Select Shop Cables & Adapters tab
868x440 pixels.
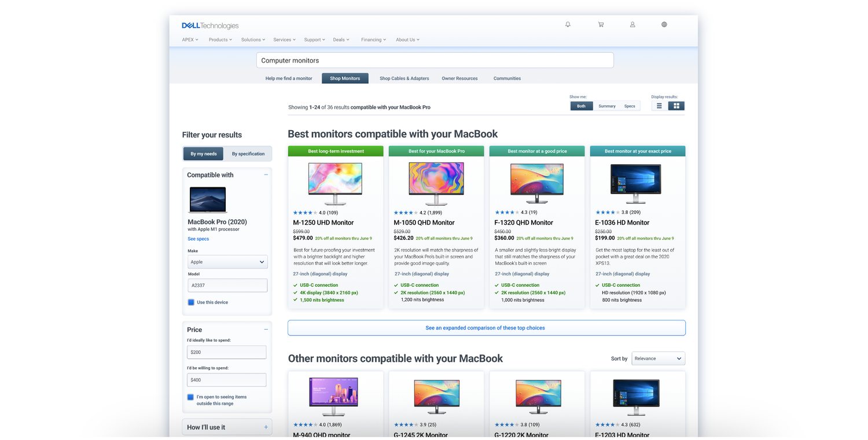coord(404,79)
